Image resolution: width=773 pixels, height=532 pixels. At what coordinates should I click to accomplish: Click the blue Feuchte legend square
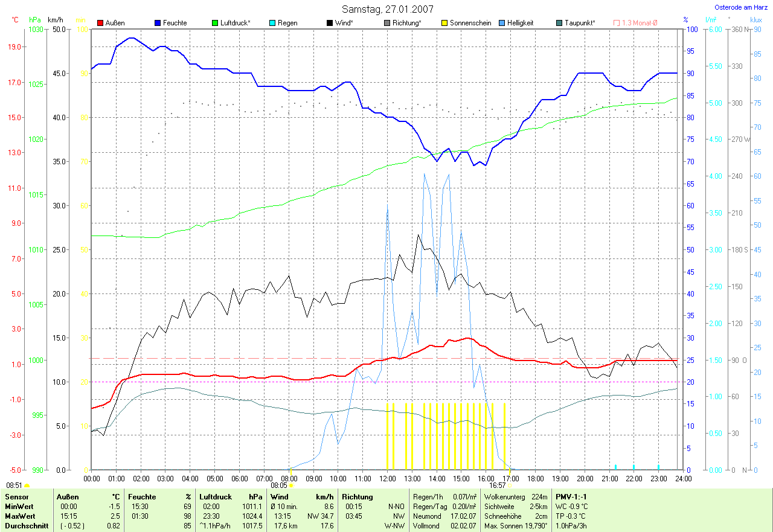pos(158,23)
